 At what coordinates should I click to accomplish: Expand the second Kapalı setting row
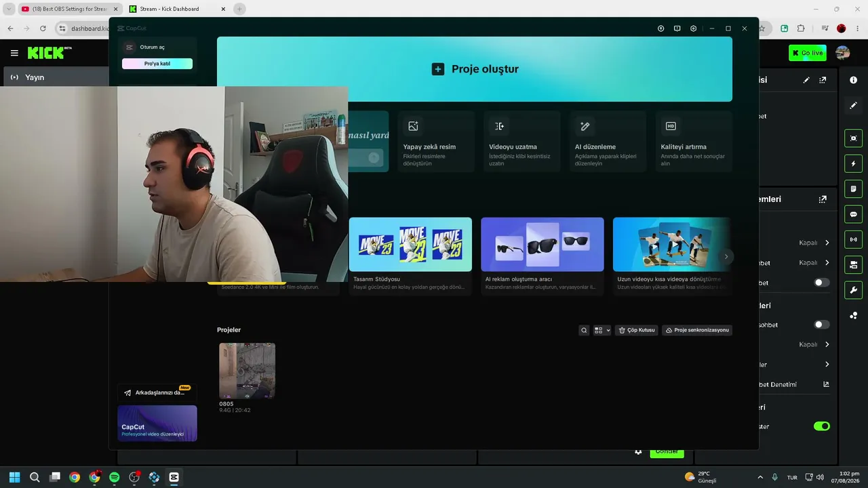827,262
